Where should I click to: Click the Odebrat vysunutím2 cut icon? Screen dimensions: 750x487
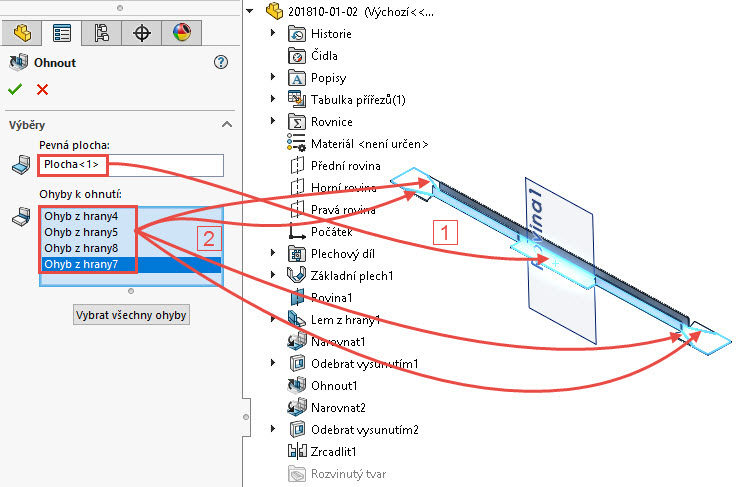coord(298,429)
